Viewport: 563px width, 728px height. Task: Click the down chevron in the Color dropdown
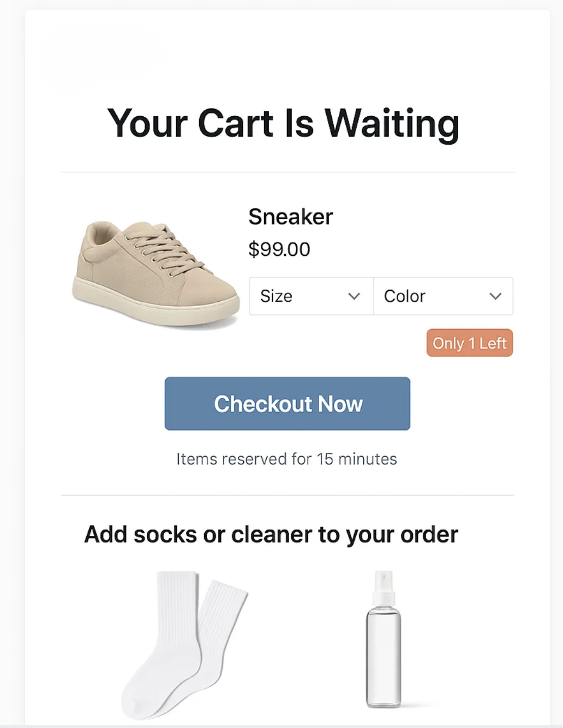[x=495, y=296]
